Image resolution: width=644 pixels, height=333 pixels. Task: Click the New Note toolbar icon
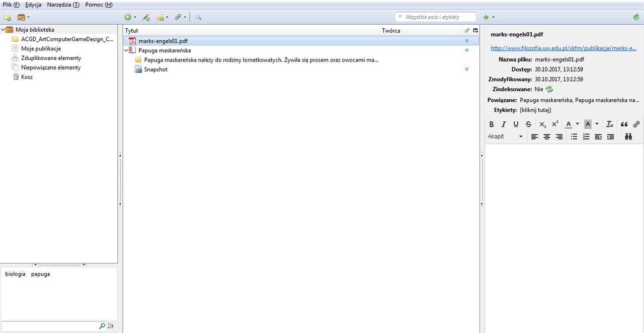coord(160,17)
